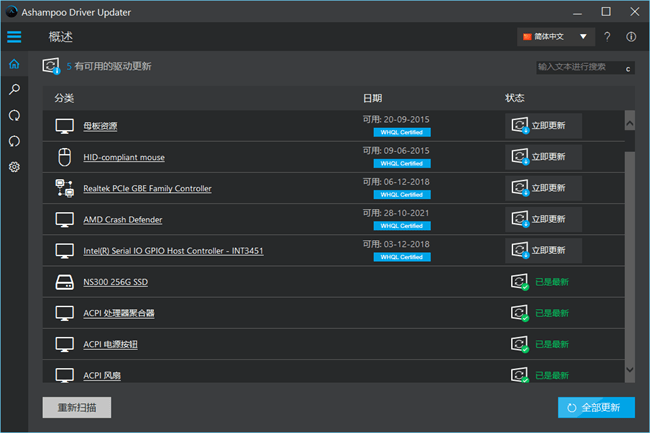Click the backup refresh icon in sidebar
The image size is (650, 433).
click(x=14, y=116)
